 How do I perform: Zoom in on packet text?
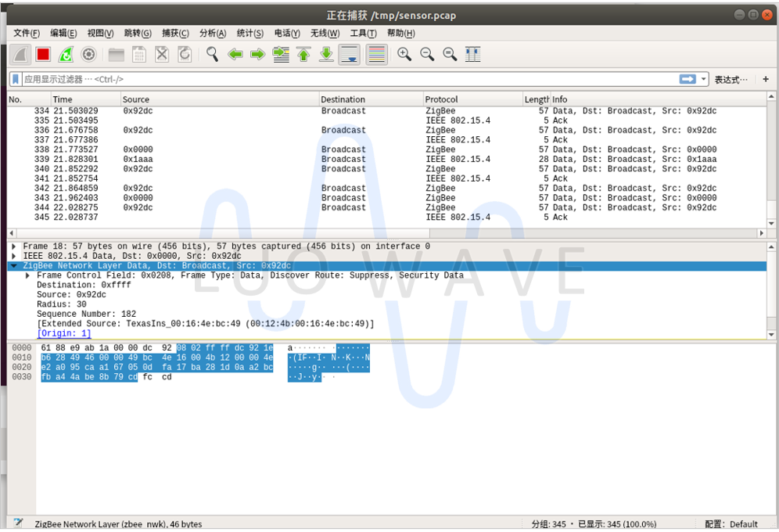tap(404, 54)
